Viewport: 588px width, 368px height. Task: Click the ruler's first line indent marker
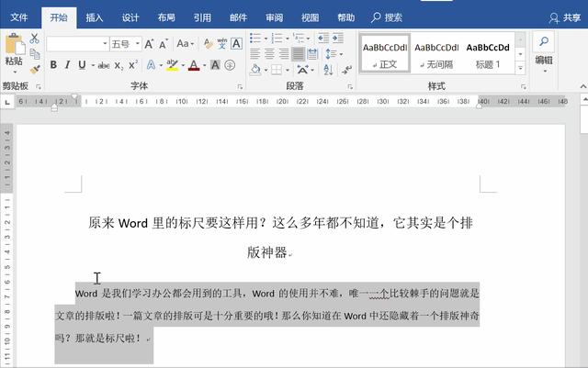click(x=74, y=97)
